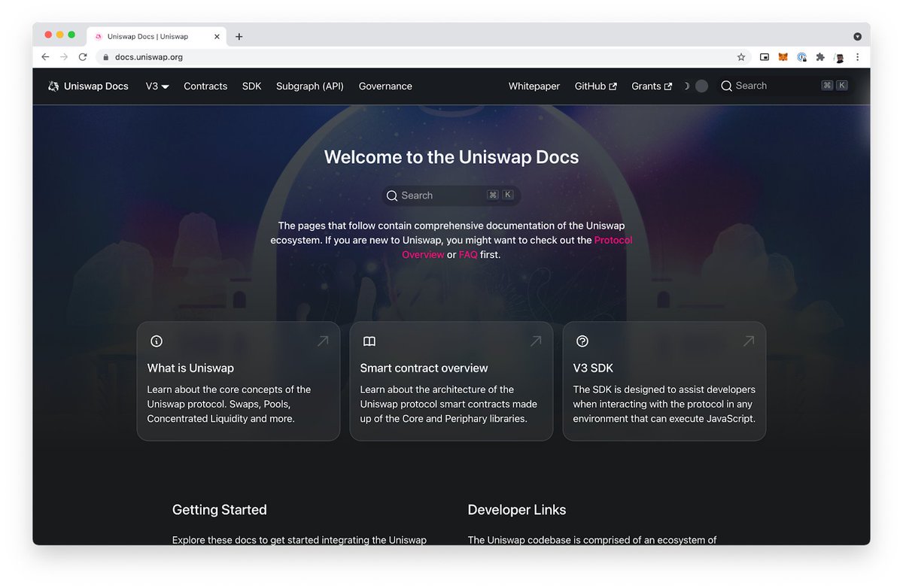The width and height of the screenshot is (903, 588).
Task: Open the external Grants link
Action: pos(652,86)
